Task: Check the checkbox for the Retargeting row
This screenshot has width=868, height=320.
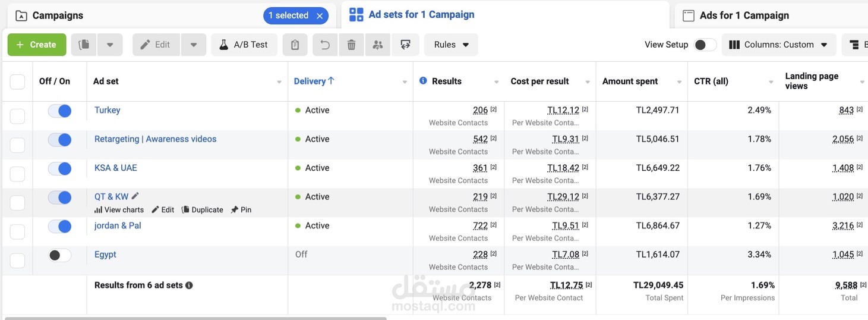Action: pos(17,145)
